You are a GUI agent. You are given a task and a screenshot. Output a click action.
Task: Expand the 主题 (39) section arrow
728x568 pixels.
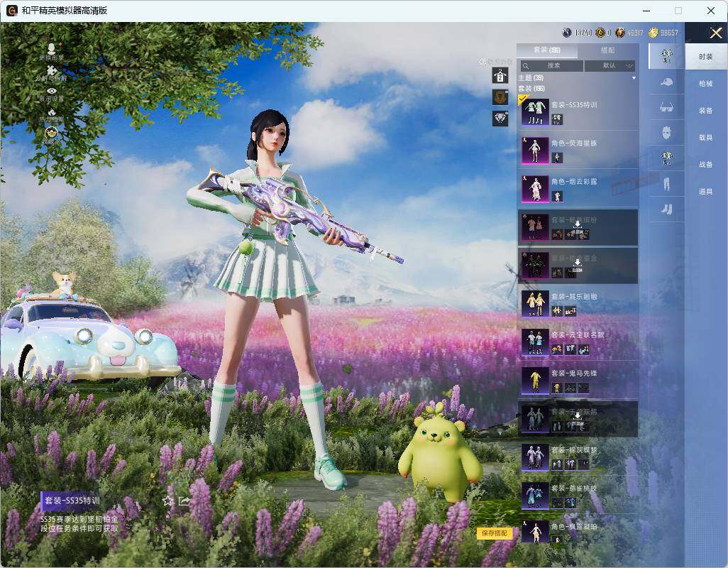pos(634,78)
